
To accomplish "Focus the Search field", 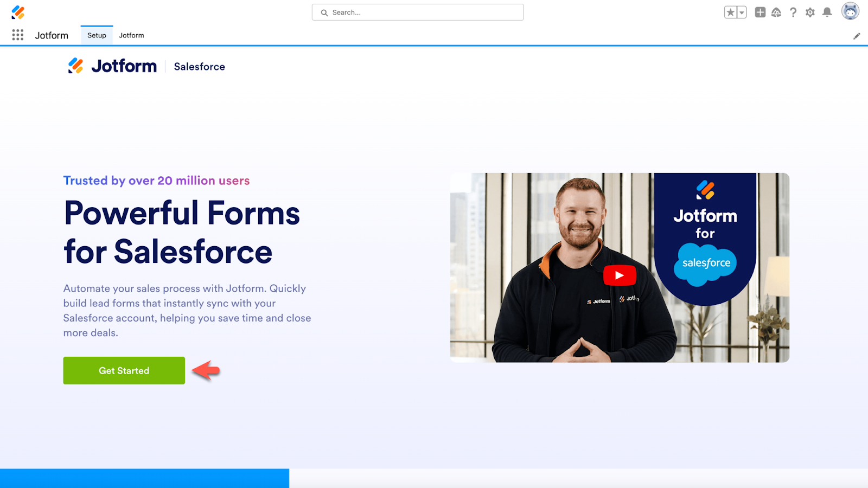I will pos(418,12).
